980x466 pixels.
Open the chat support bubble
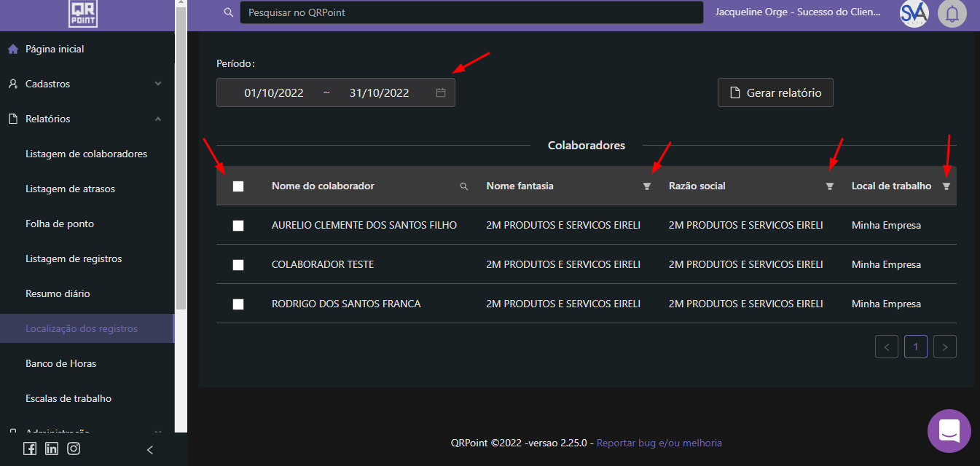(949, 430)
